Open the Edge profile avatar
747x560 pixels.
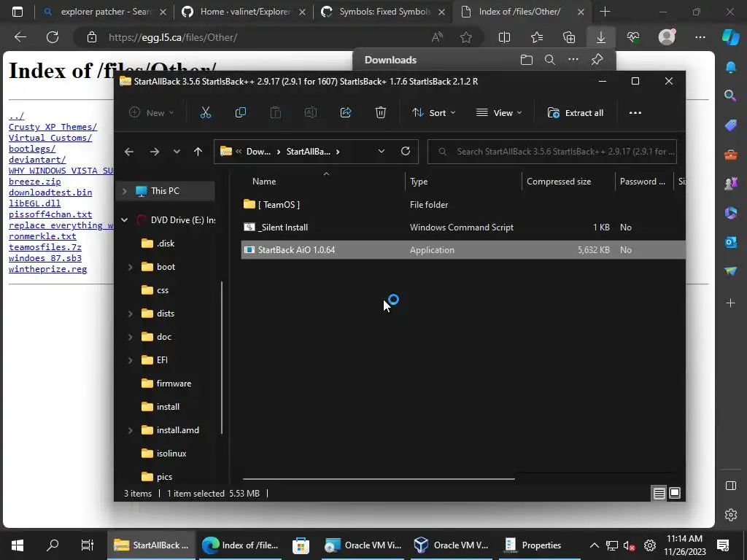point(667,37)
